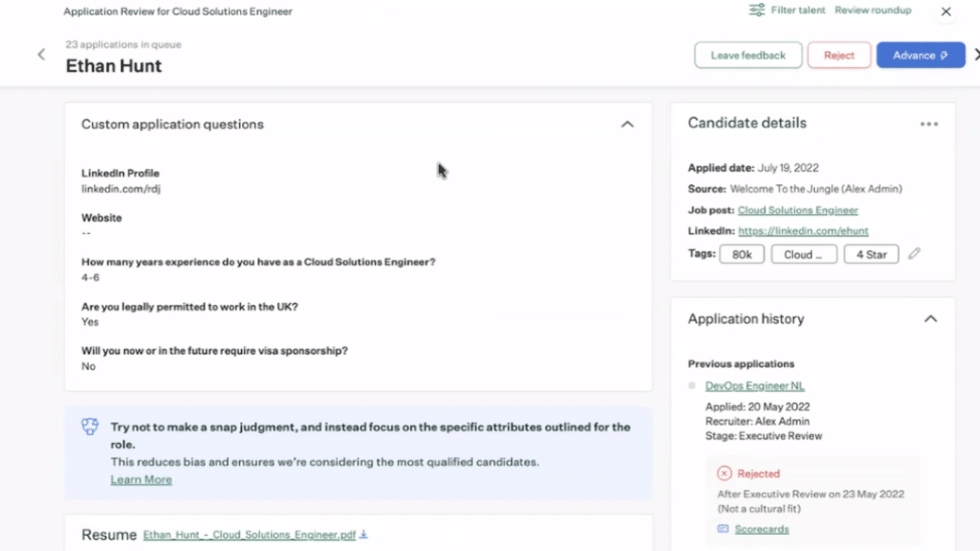Click the 80k candidate tag
This screenshot has height=551, width=980.
(x=741, y=254)
